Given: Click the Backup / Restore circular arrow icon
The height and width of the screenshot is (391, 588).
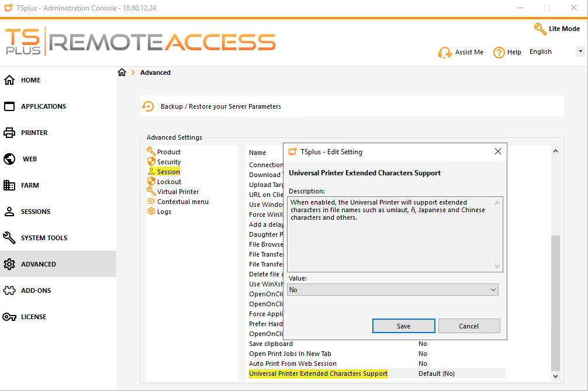Looking at the screenshot, I should click(149, 106).
